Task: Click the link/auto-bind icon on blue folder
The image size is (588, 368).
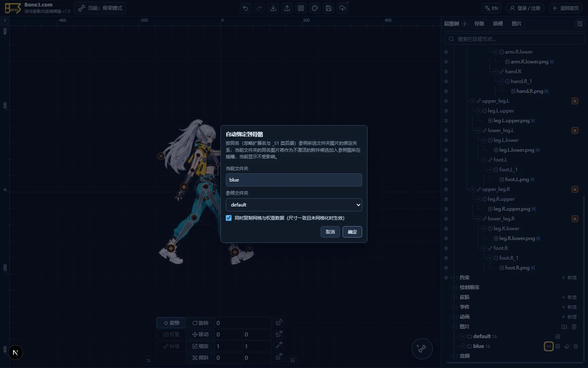Action: (549, 346)
